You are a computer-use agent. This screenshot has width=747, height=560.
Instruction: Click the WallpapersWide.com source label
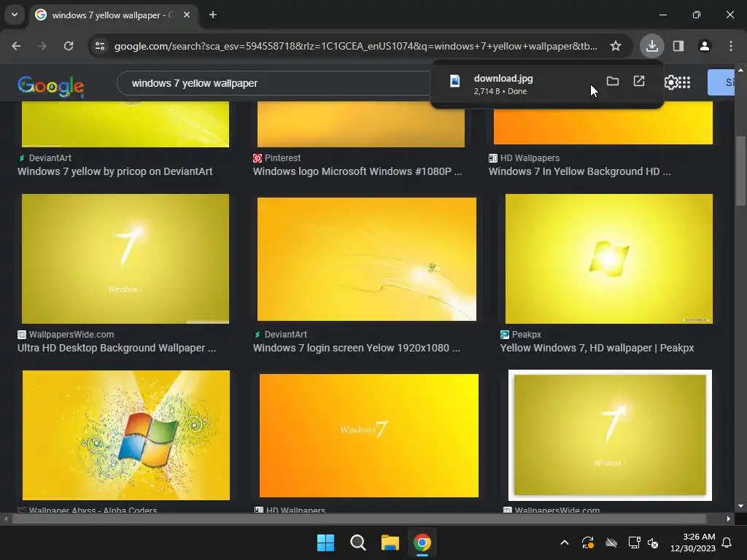point(71,335)
